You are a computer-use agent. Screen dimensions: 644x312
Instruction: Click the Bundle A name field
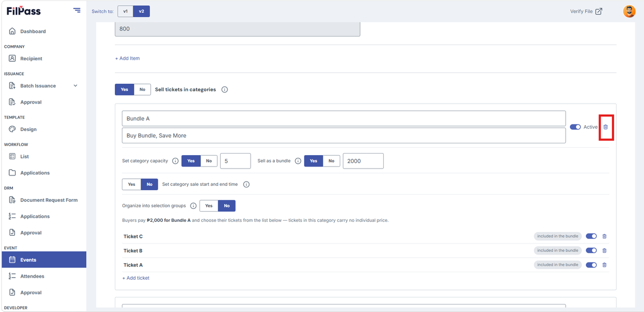tap(343, 119)
